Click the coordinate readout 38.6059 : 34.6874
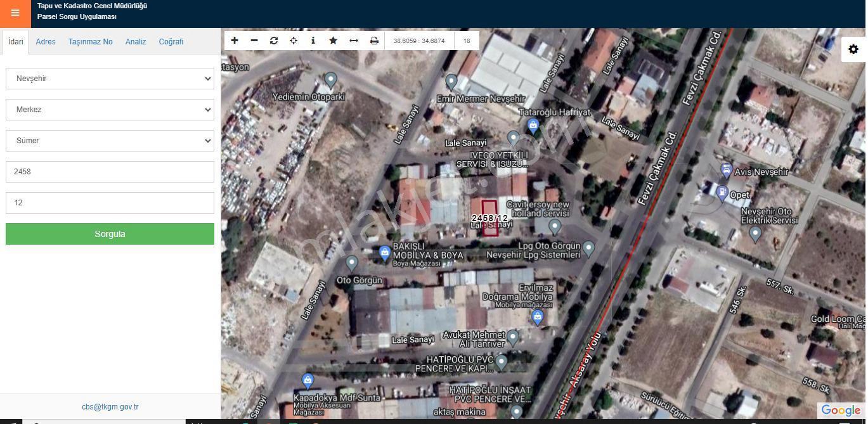This screenshot has height=424, width=868. pos(419,41)
